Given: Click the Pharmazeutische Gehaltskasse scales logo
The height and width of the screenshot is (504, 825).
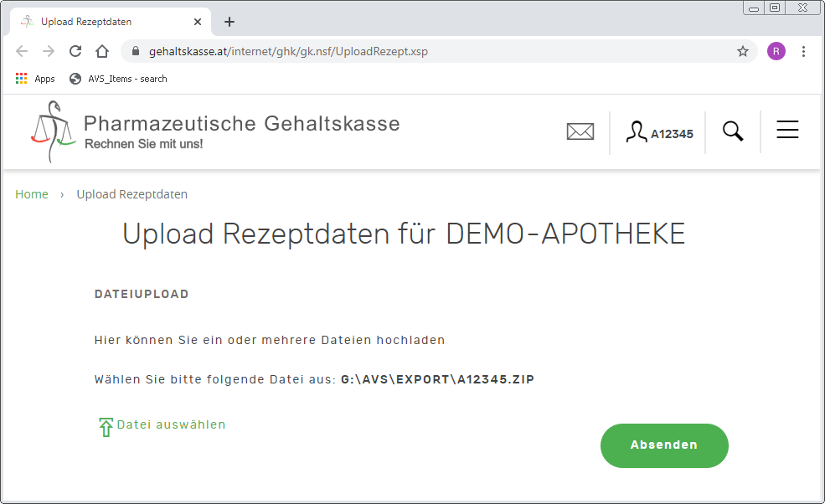Looking at the screenshot, I should [x=52, y=132].
